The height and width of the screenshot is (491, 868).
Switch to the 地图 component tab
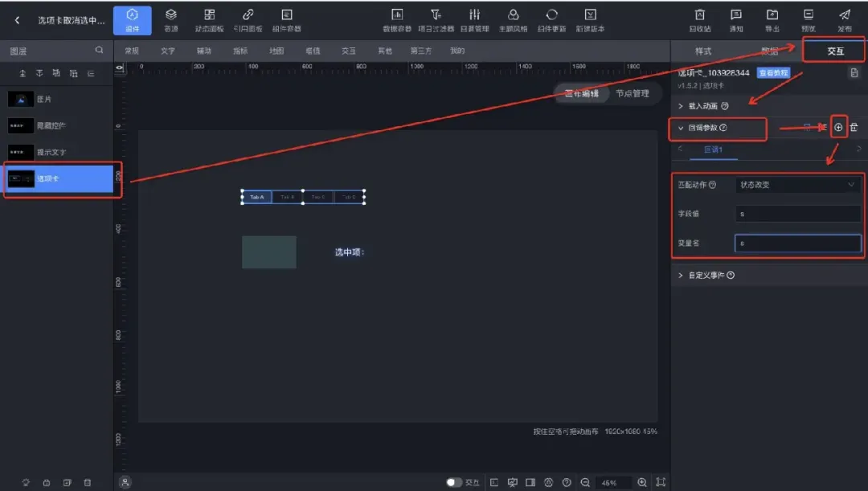coord(276,51)
